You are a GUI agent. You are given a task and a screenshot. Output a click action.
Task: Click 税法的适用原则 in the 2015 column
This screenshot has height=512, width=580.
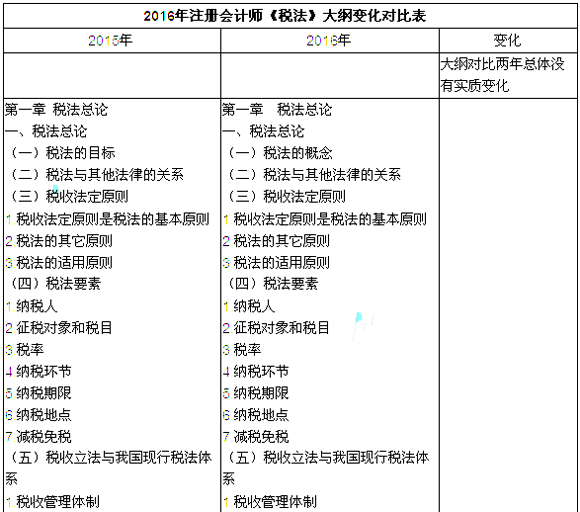pyautogui.click(x=64, y=263)
